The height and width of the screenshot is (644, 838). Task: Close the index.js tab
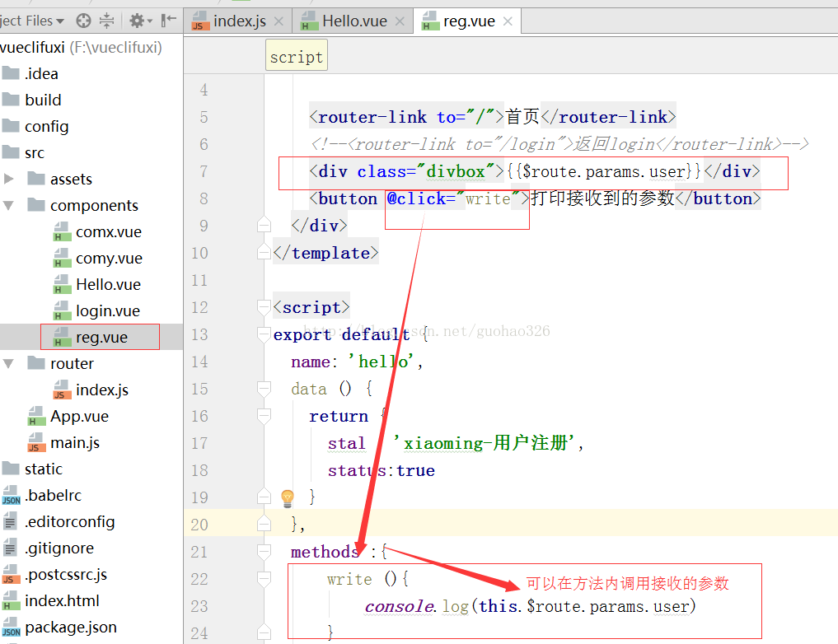(279, 21)
